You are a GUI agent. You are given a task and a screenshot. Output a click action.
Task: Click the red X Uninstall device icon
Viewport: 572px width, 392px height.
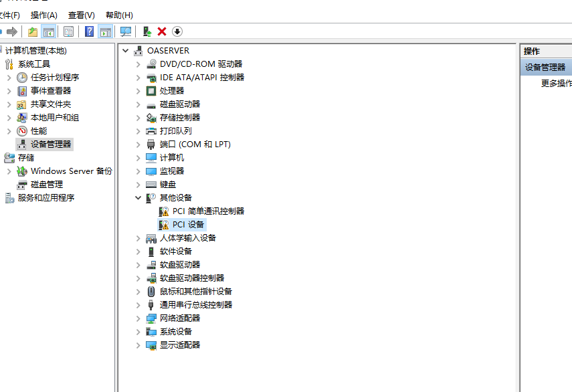pyautogui.click(x=162, y=31)
